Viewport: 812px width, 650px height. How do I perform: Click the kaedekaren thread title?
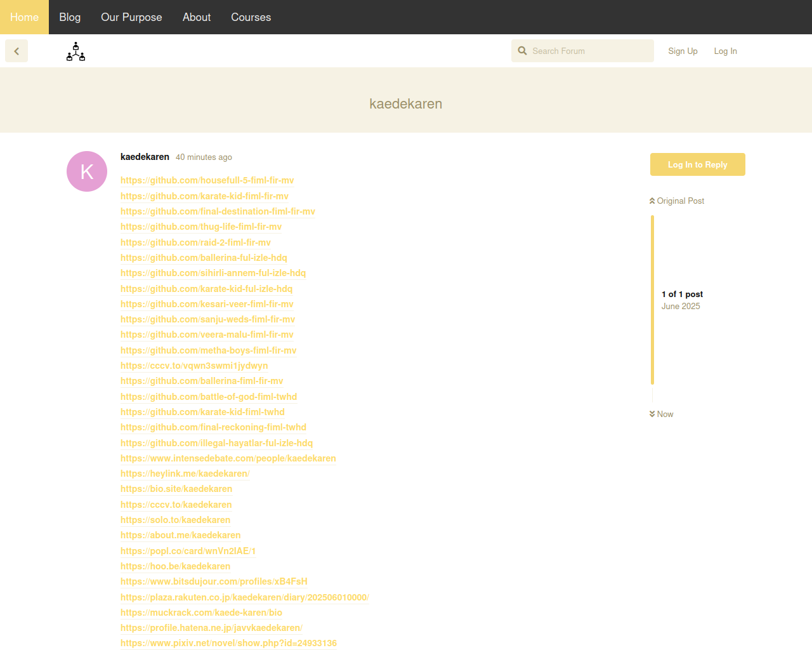click(x=406, y=103)
